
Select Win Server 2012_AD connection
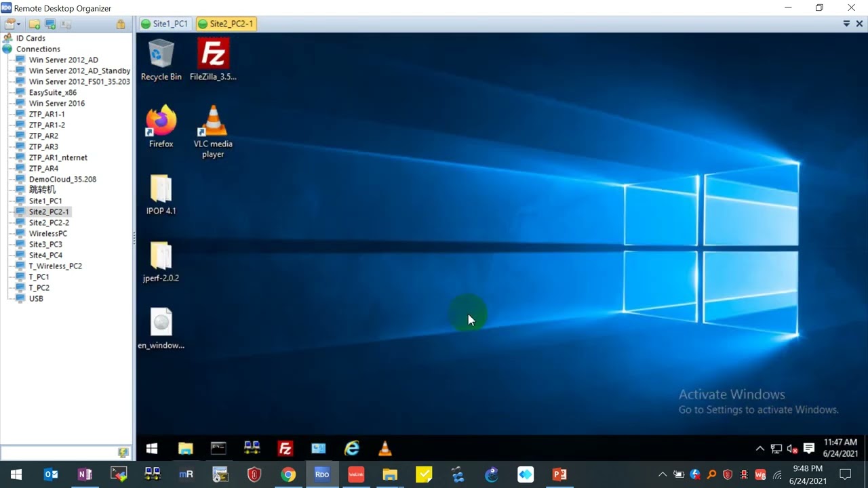63,60
